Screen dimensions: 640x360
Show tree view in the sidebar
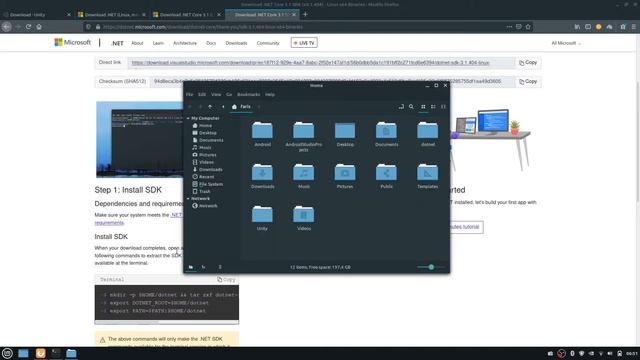tap(203, 267)
